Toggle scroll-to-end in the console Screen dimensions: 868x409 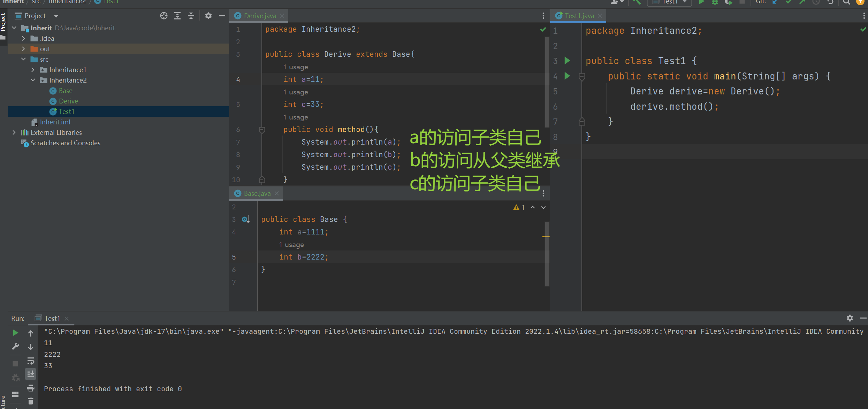coord(31,373)
